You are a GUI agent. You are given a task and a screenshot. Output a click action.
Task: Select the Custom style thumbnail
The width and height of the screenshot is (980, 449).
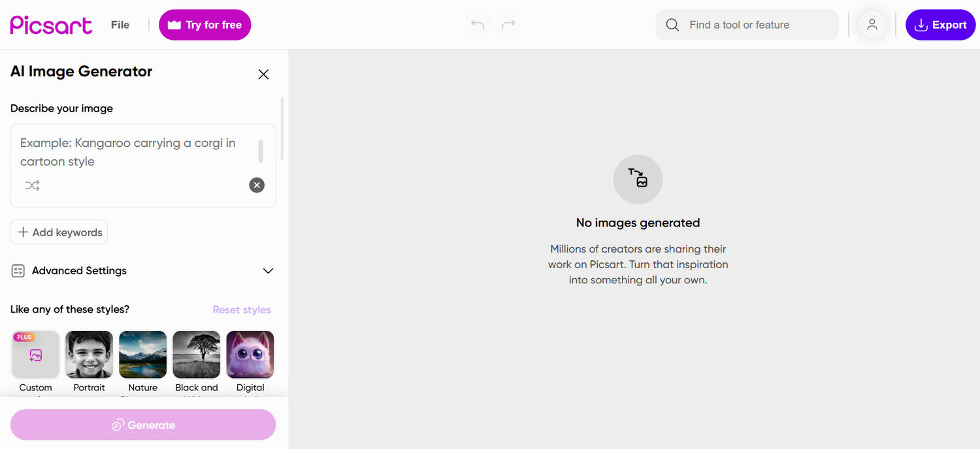pos(36,354)
